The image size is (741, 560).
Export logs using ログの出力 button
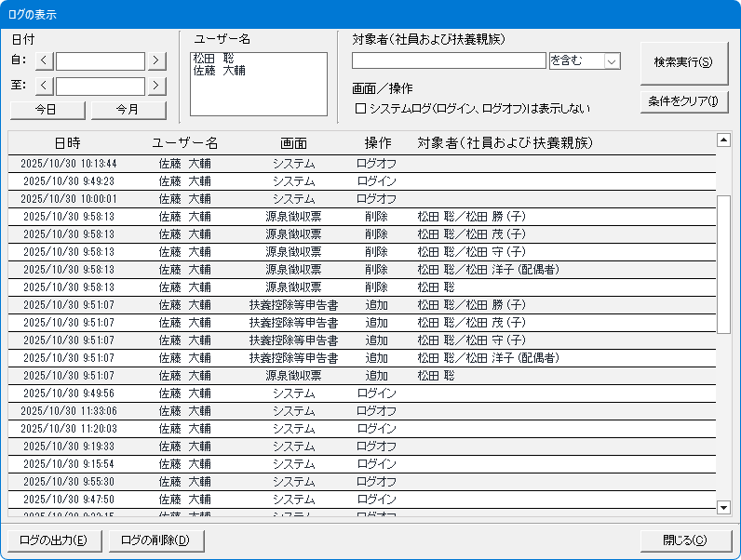(54, 540)
